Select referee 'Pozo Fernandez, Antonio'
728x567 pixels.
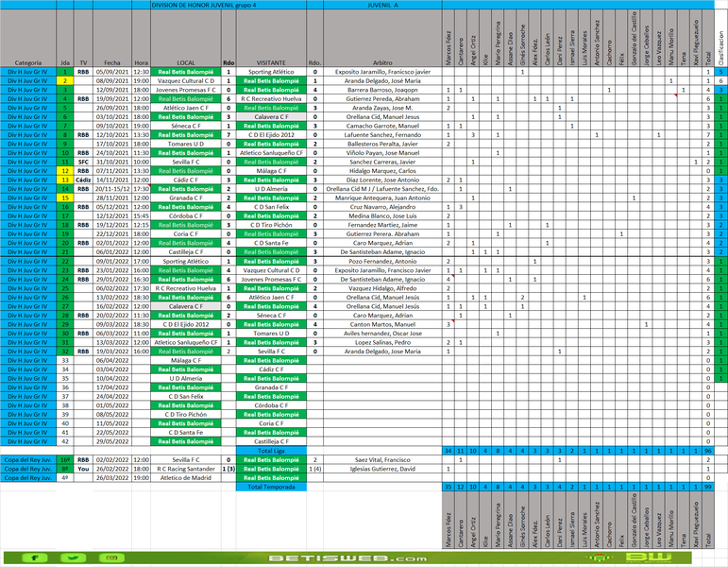click(382, 261)
